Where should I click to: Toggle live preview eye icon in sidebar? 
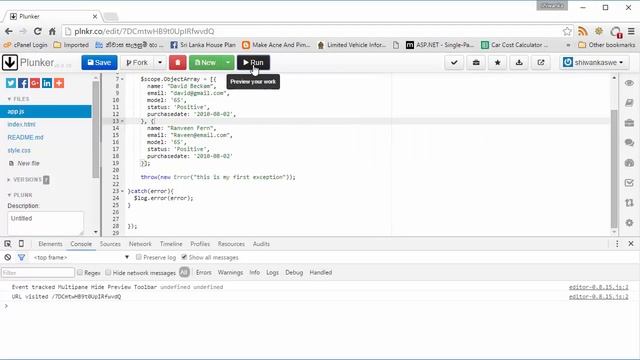tap(629, 83)
